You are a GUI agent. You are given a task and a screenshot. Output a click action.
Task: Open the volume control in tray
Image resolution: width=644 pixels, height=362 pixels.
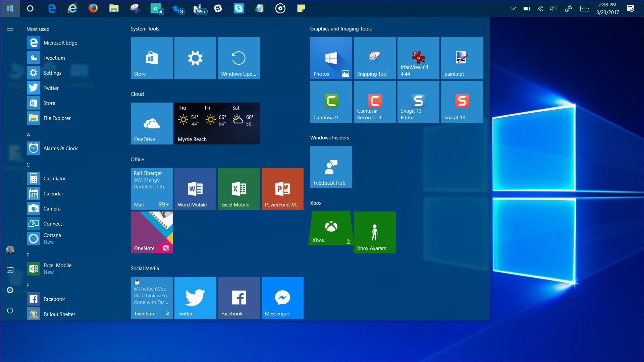click(553, 9)
